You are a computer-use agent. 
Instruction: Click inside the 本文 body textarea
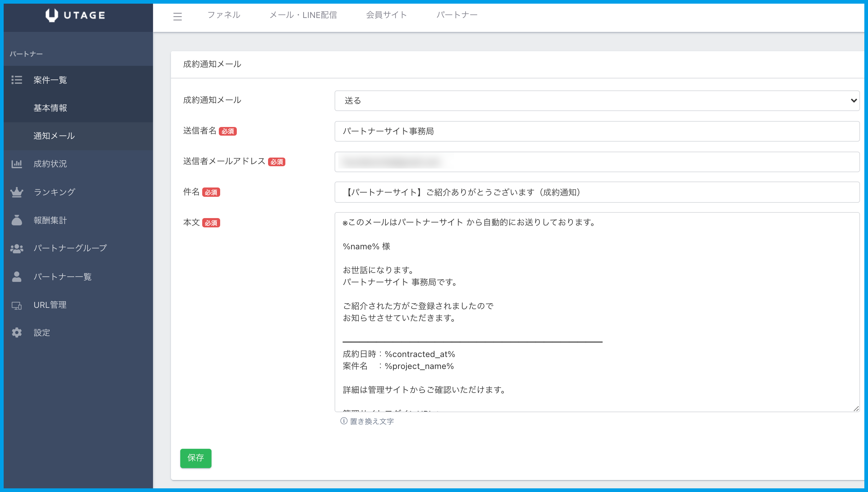tap(597, 311)
